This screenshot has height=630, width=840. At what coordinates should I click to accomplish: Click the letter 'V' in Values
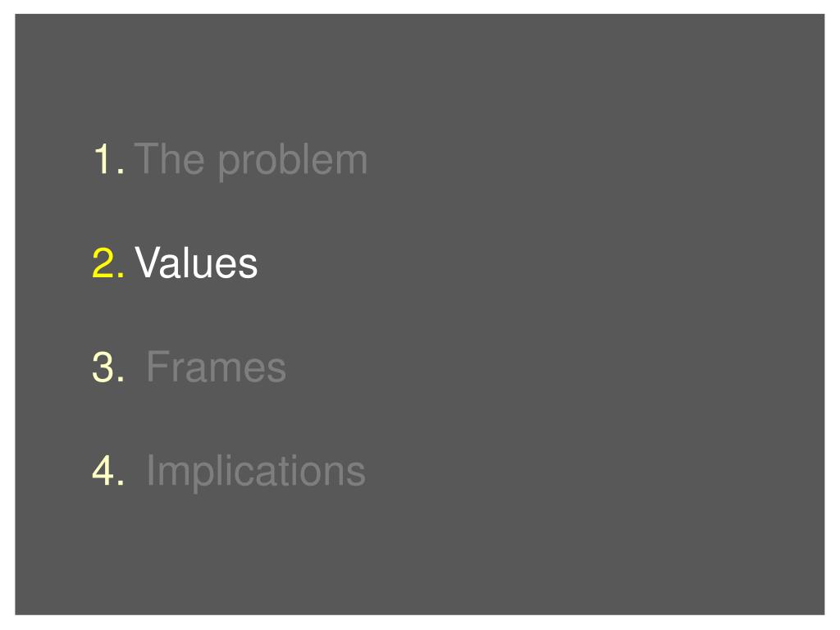click(148, 262)
